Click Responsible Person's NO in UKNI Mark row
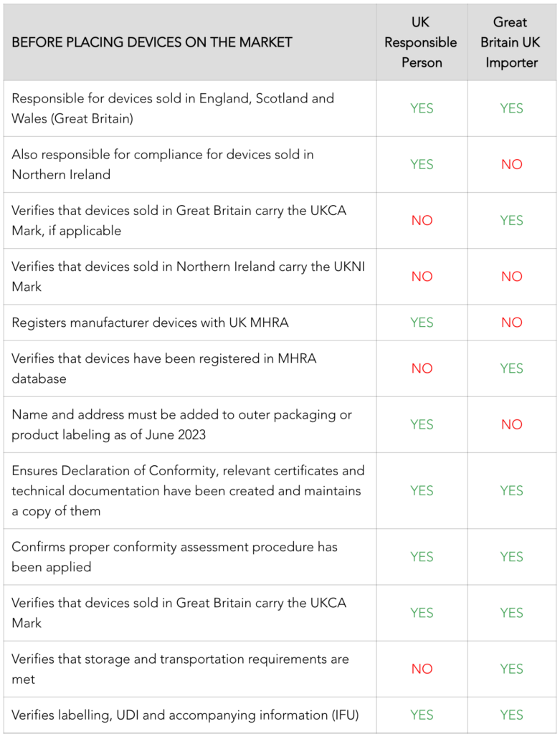 422,276
